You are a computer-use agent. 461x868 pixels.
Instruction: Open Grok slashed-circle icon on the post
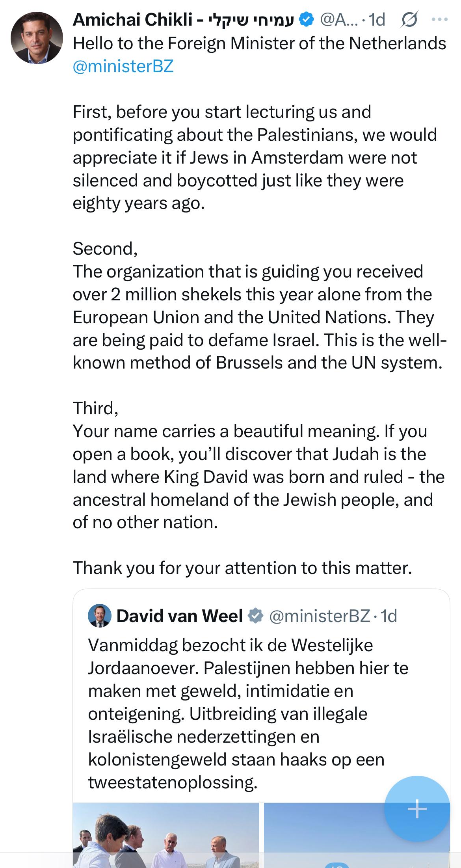pyautogui.click(x=409, y=20)
